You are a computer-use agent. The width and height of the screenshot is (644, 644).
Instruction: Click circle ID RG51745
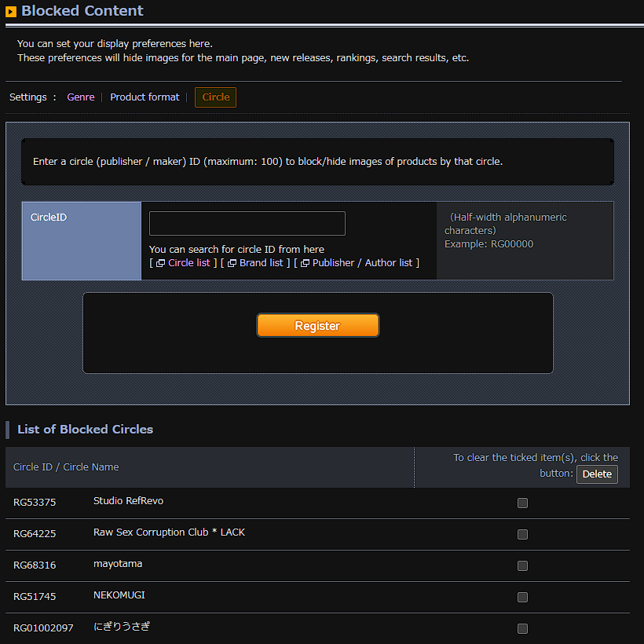(x=35, y=596)
